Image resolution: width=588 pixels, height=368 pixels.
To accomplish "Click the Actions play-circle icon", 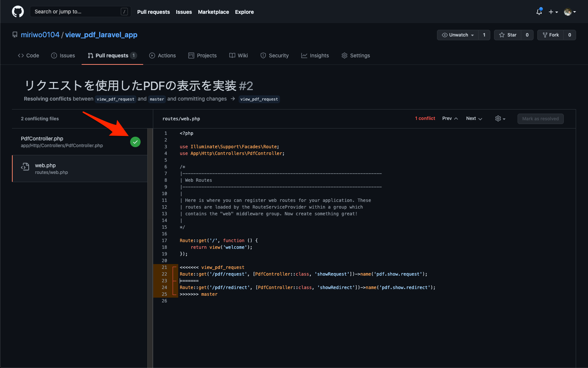I will click(152, 55).
